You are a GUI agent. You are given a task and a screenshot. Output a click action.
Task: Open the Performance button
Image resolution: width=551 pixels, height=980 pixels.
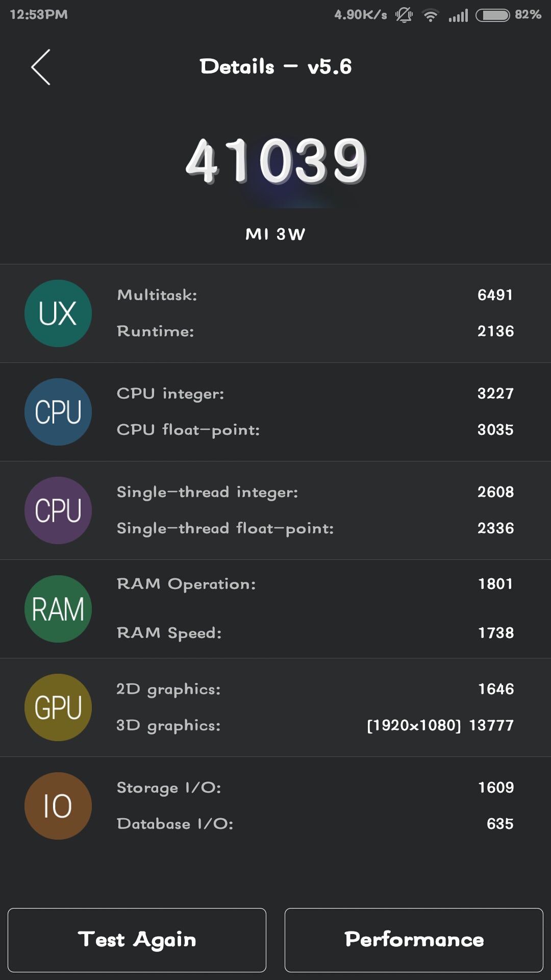414,940
